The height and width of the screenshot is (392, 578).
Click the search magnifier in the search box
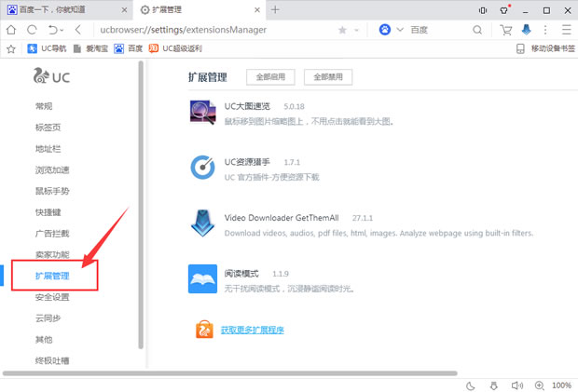pos(477,30)
